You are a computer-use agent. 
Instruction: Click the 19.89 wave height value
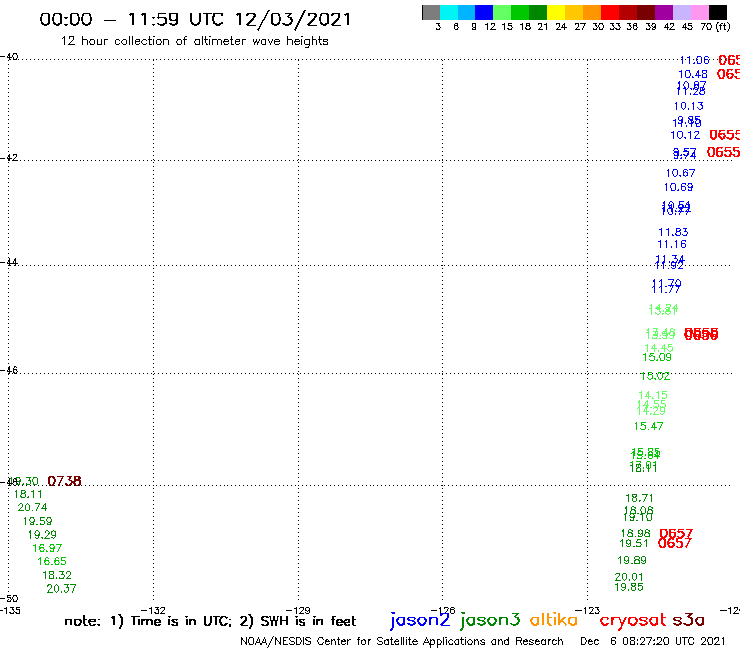pos(632,560)
